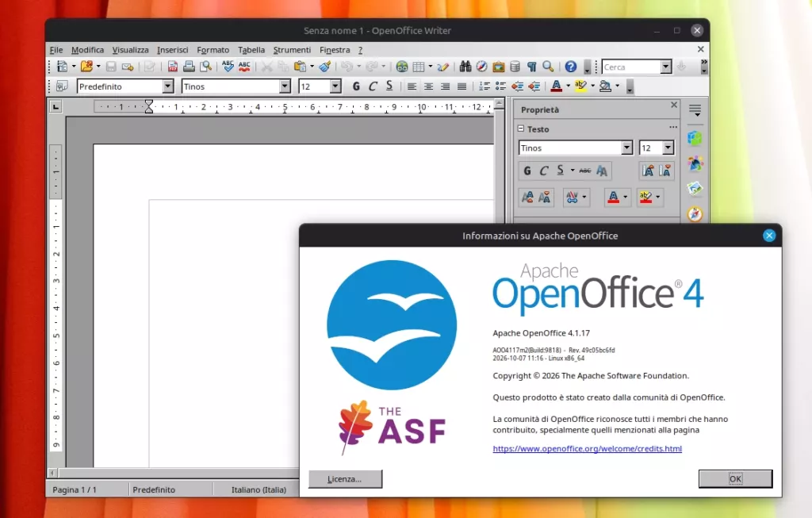Collapse the Testo panel section
The image size is (812, 518).
click(521, 129)
